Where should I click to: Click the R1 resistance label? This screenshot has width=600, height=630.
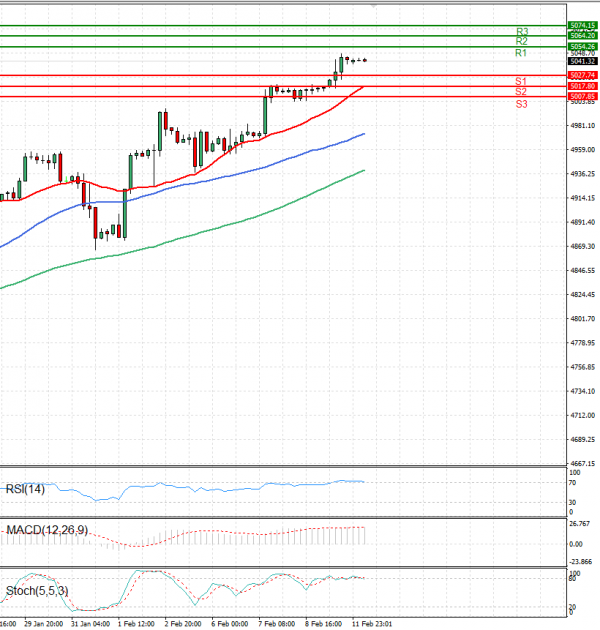coord(521,53)
